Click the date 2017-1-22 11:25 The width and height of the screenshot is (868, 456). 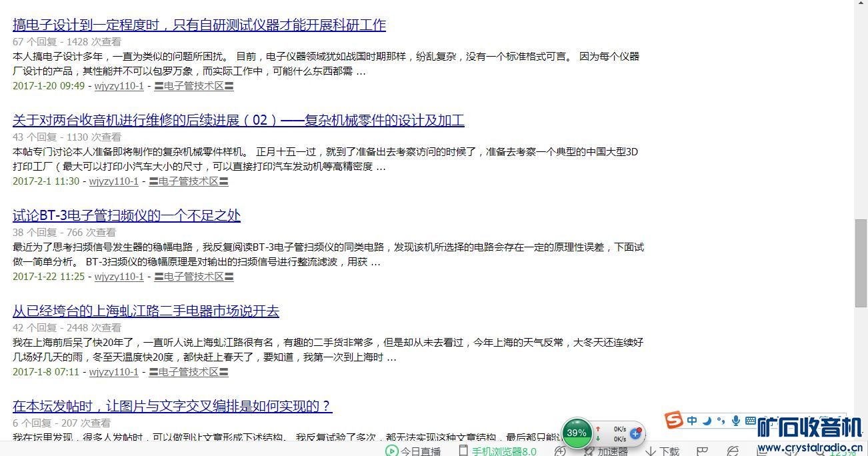49,277
